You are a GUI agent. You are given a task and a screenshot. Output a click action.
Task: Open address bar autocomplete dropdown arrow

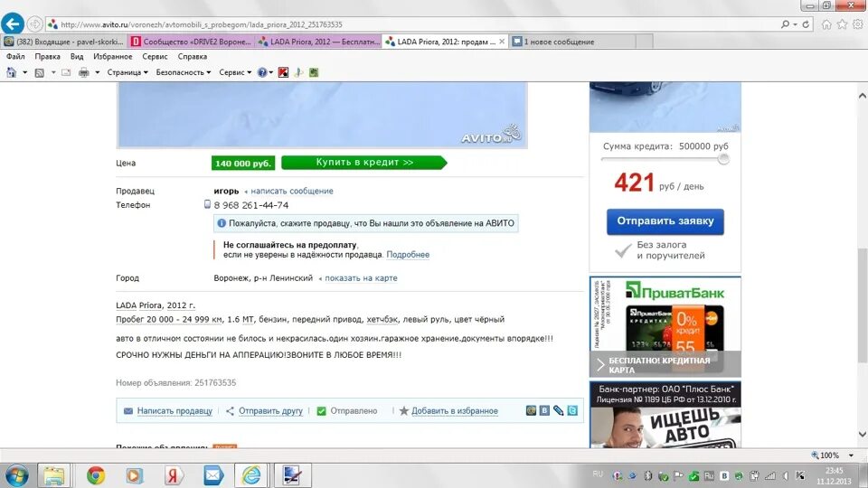[x=795, y=24]
